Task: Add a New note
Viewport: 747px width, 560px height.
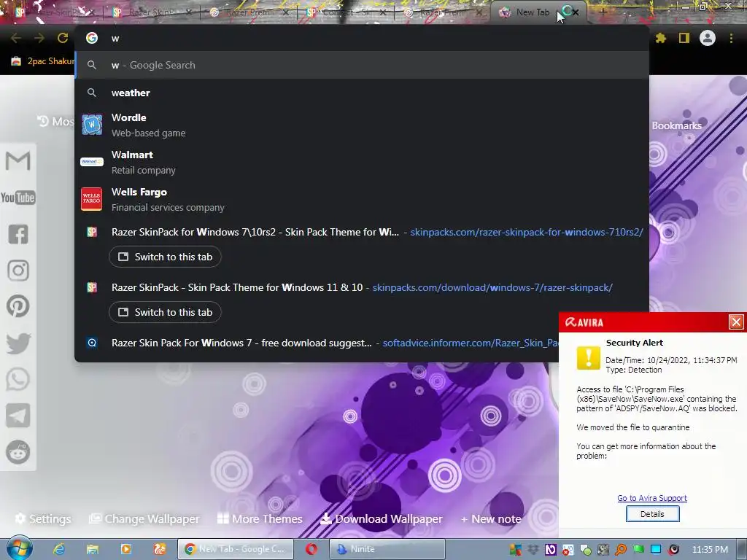Action: (491, 518)
